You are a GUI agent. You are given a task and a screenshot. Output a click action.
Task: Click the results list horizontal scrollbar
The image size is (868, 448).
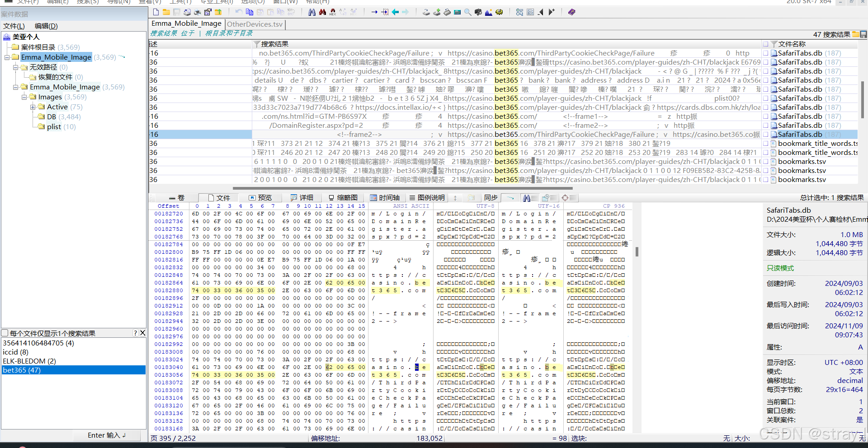pyautogui.click(x=402, y=188)
